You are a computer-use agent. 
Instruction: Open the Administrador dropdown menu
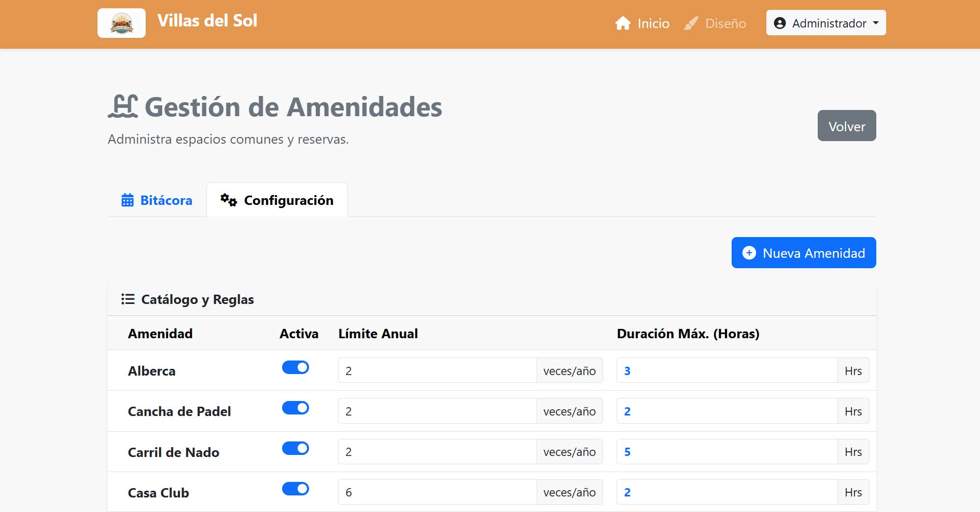pyautogui.click(x=825, y=22)
